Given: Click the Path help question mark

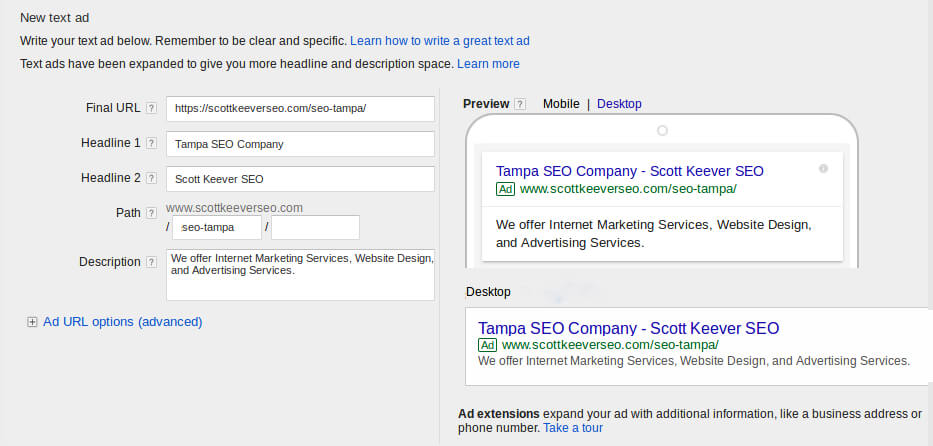Looking at the screenshot, I should [152, 213].
